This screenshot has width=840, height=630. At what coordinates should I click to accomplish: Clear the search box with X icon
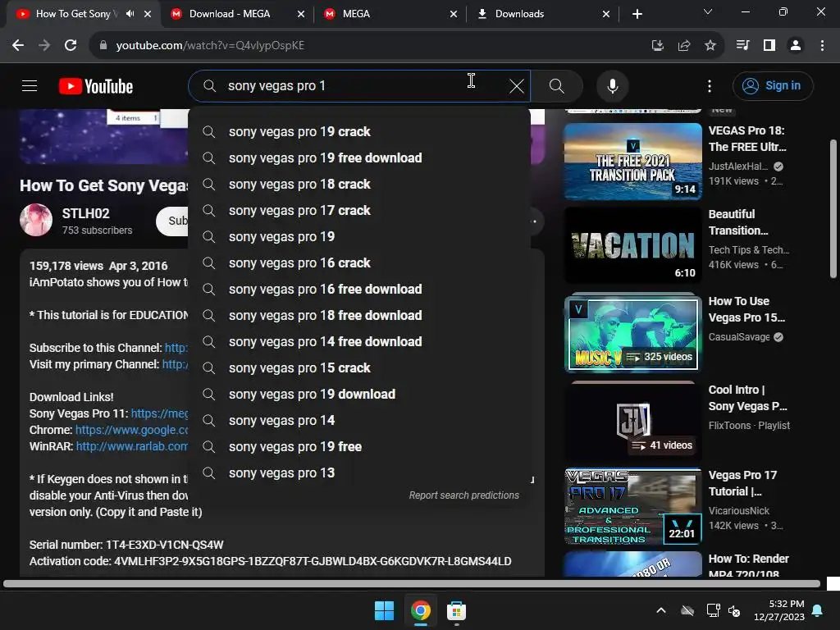[x=517, y=85]
